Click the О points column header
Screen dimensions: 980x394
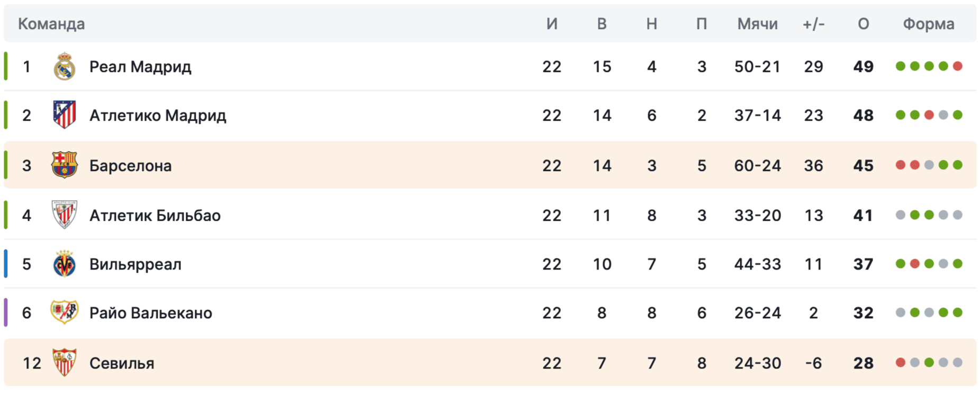tap(863, 24)
